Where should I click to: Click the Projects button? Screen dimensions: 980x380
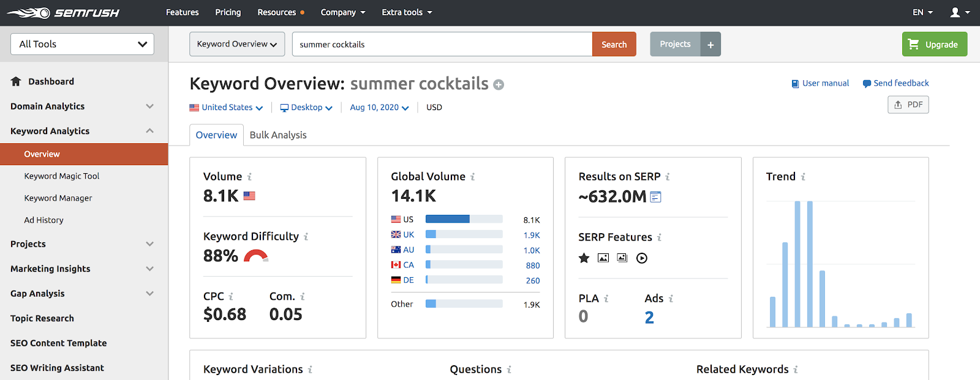pos(675,44)
